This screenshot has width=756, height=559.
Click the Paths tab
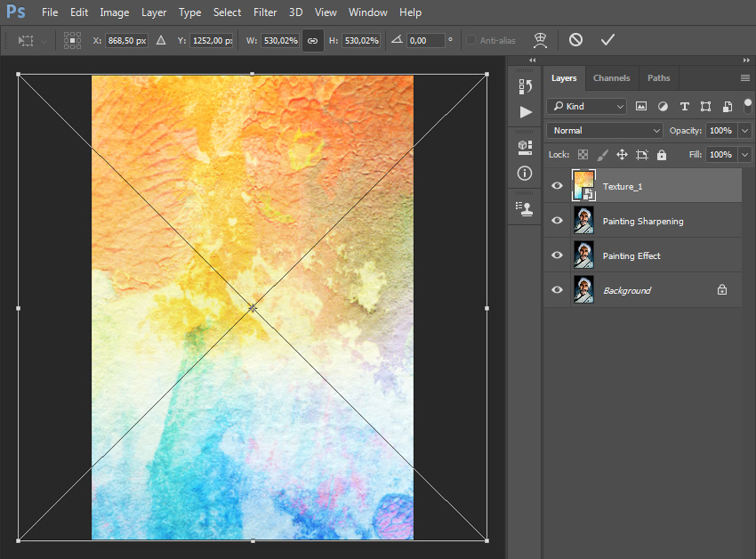658,78
